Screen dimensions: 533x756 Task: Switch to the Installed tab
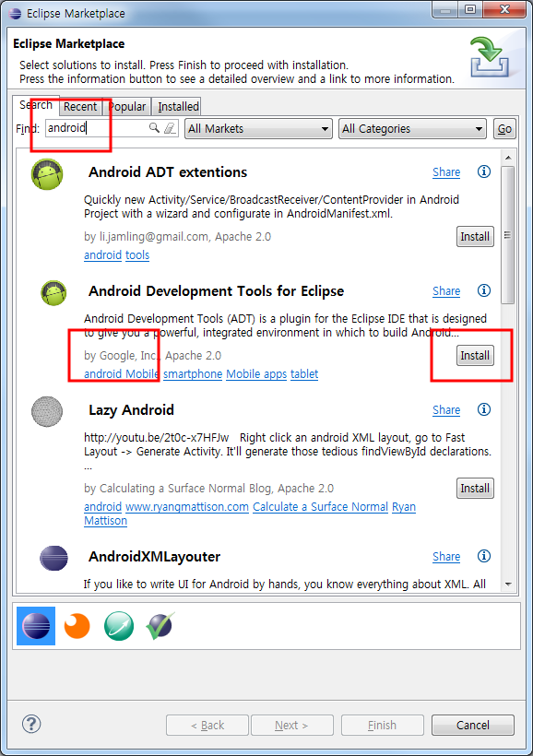click(178, 107)
